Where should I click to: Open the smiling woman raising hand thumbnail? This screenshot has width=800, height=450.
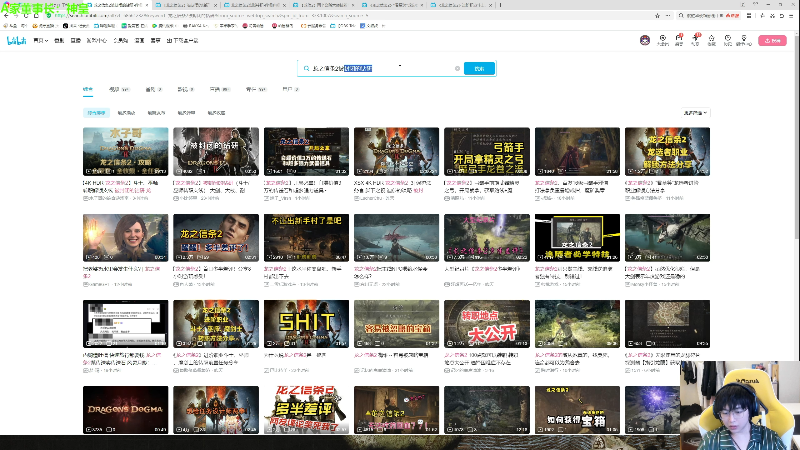pos(126,238)
